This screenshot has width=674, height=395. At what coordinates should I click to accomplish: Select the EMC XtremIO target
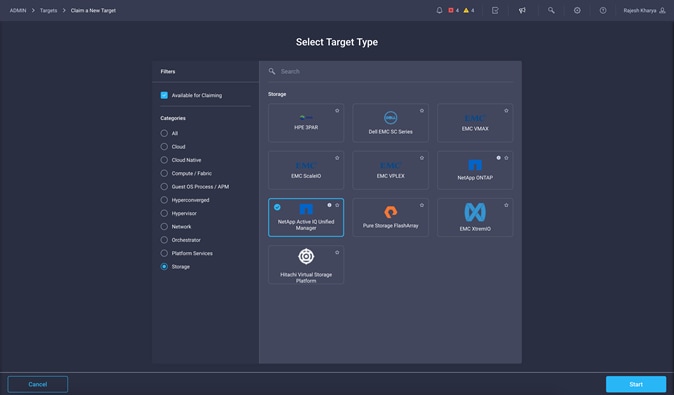click(475, 217)
